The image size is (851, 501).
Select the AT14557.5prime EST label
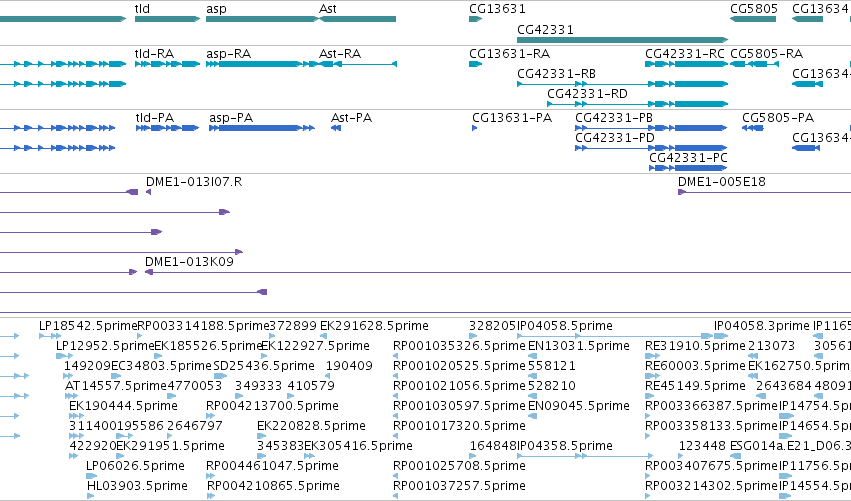click(x=116, y=386)
